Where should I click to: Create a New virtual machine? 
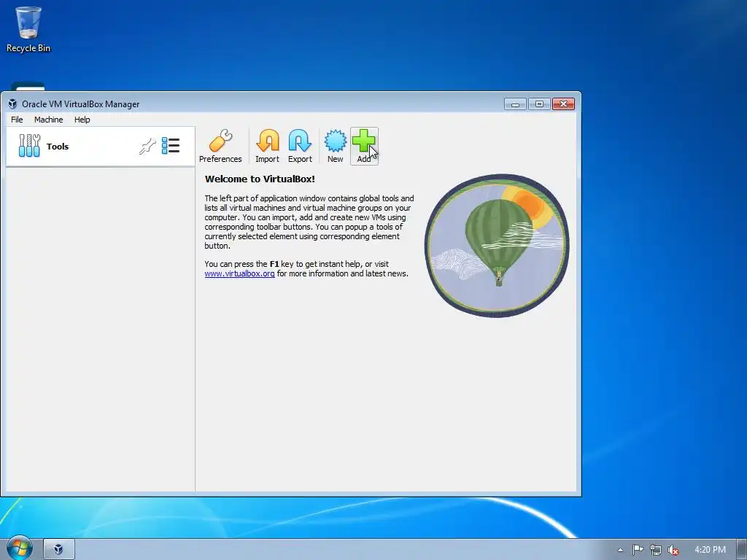click(336, 146)
